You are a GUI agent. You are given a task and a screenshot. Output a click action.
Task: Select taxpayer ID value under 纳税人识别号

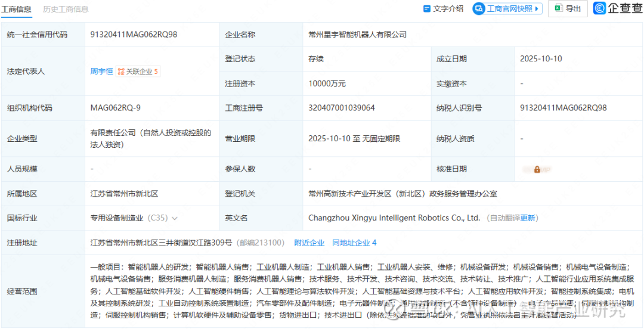563,108
